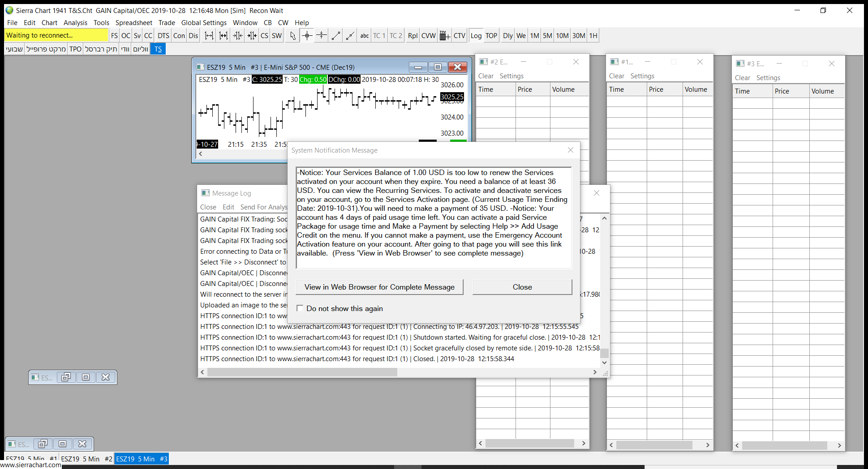Click the Rpl toolbar button

413,36
